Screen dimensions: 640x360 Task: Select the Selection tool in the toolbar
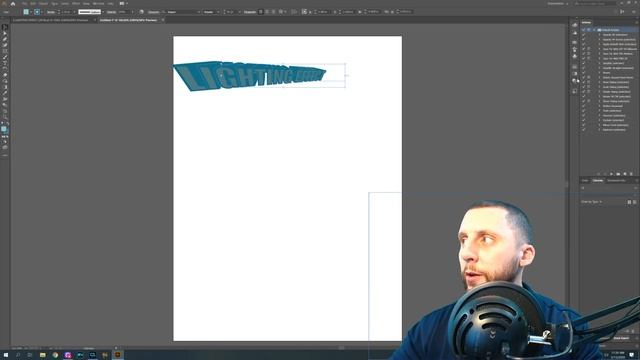tap(5, 27)
